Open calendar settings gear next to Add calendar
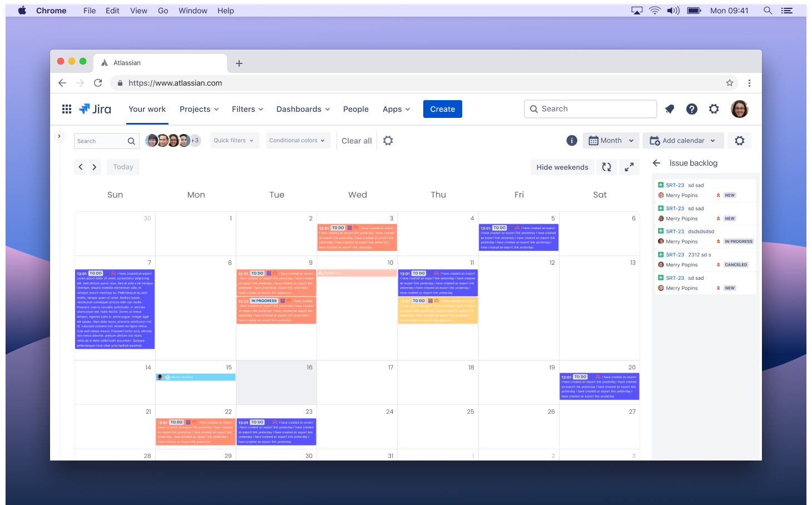Image resolution: width=812 pixels, height=505 pixels. pyautogui.click(x=740, y=141)
